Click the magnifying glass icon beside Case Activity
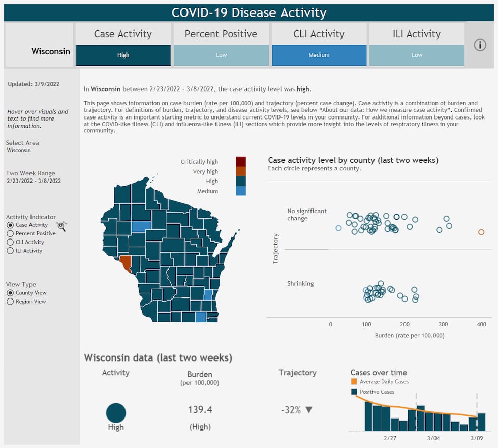498x448 pixels. (61, 227)
